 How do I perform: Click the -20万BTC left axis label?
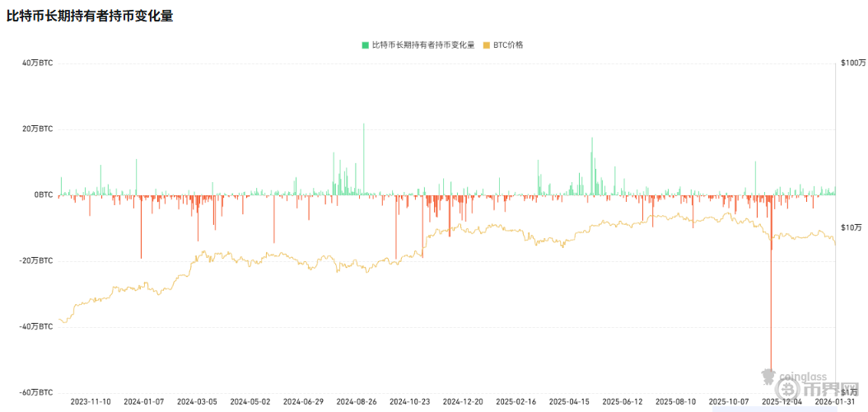click(x=35, y=260)
